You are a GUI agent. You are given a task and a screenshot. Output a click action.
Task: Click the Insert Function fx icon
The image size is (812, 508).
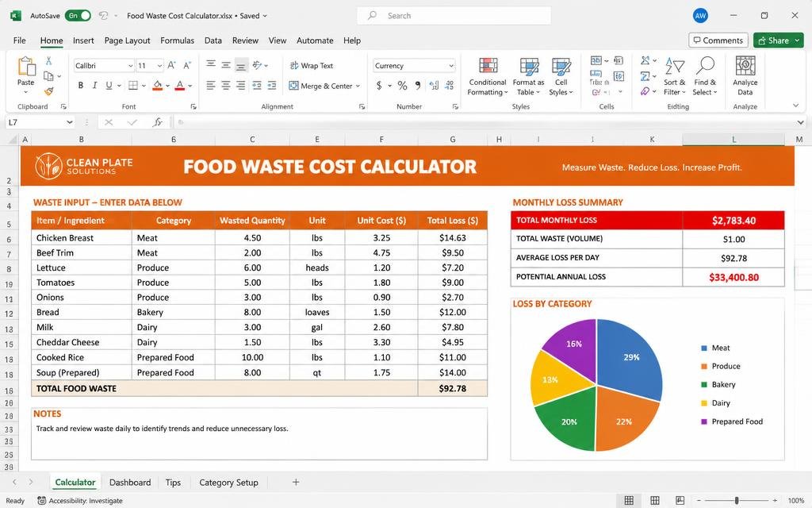pos(158,122)
